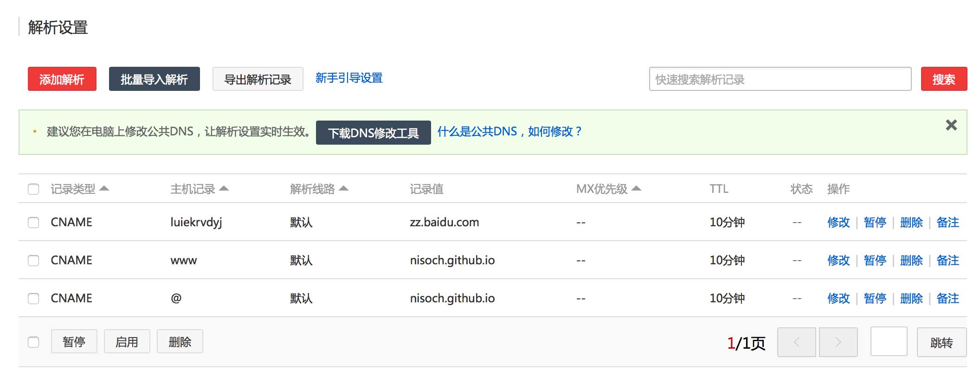Click 暂停 for @ record
This screenshot has height=383, width=980.
(x=875, y=299)
